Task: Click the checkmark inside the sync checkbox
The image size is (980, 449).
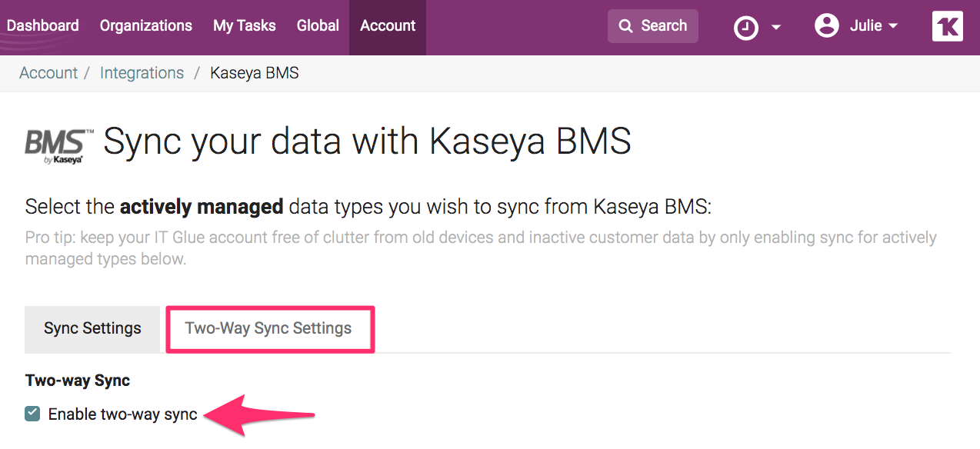Action: coord(32,413)
